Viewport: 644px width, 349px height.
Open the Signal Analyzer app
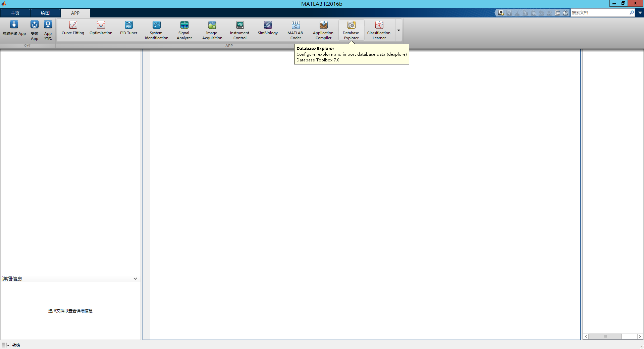[184, 30]
